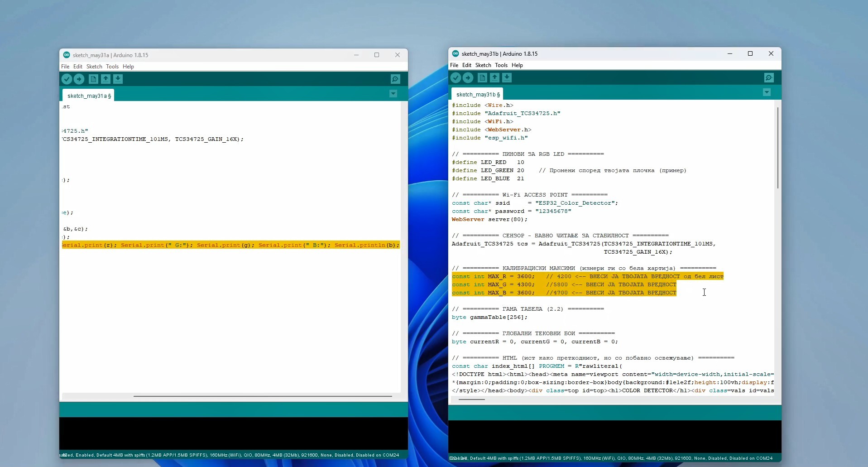
Task: Click Save sketch icon in sketch_may31b window
Action: coord(507,78)
